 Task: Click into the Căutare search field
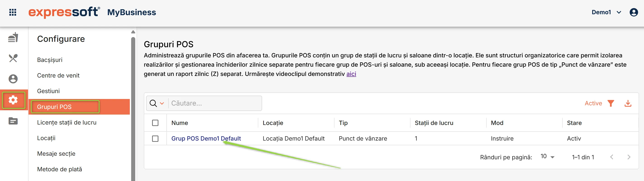pos(215,103)
